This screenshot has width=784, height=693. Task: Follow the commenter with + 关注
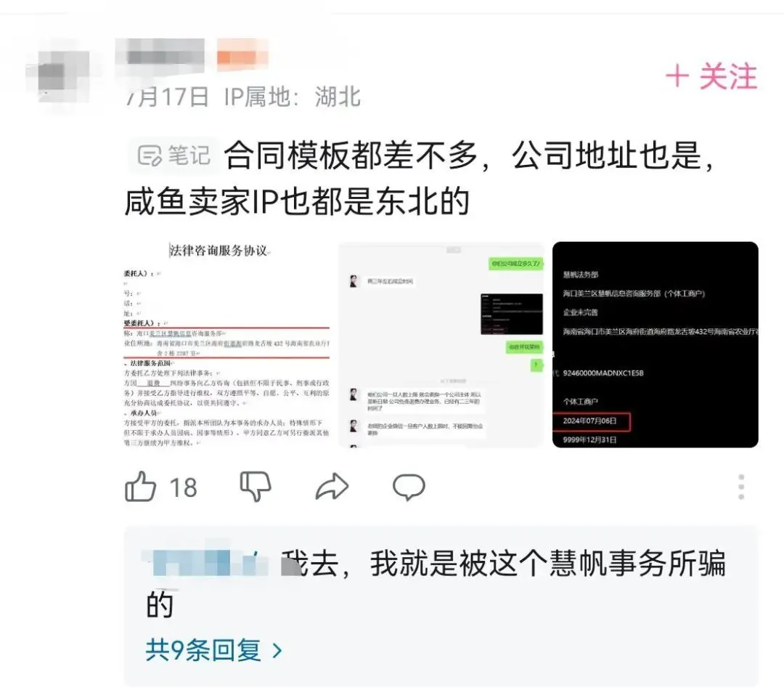click(711, 76)
